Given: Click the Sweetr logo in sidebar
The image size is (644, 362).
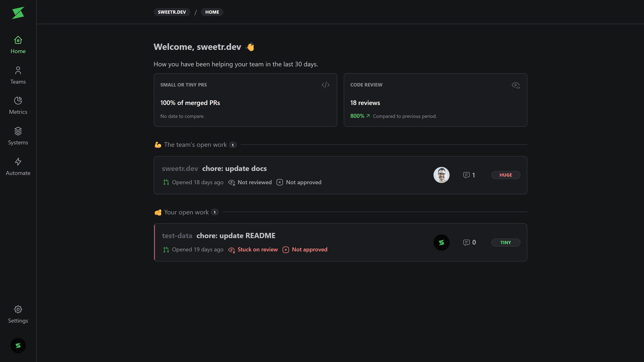Looking at the screenshot, I should (18, 13).
